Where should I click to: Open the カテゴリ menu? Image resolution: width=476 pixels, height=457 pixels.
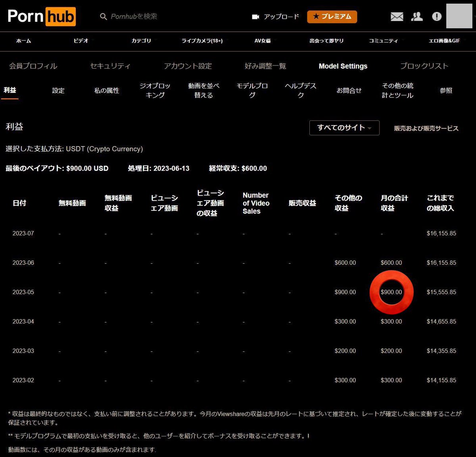click(141, 41)
